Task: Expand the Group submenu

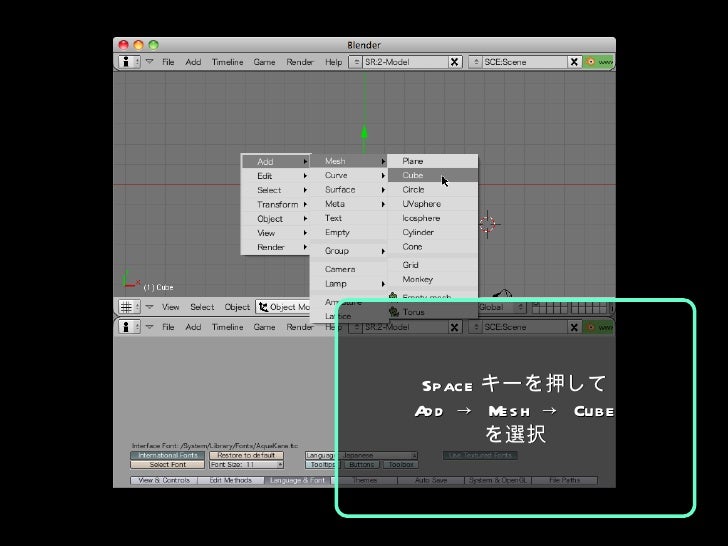Action: tap(349, 251)
